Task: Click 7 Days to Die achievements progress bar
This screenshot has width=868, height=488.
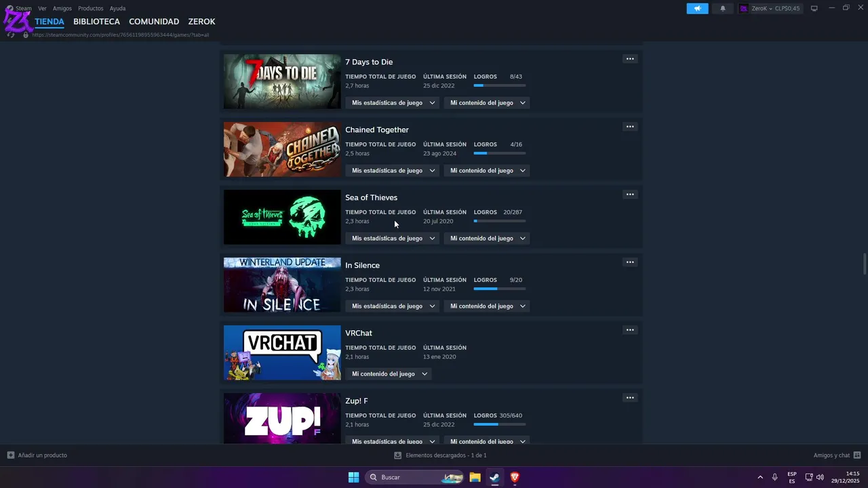Action: [500, 85]
